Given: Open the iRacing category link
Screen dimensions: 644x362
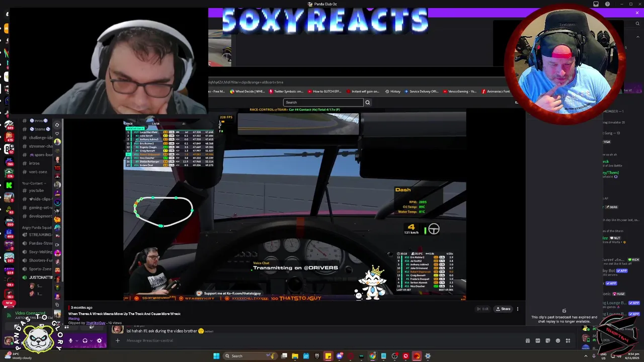Looking at the screenshot, I should click(74, 319).
